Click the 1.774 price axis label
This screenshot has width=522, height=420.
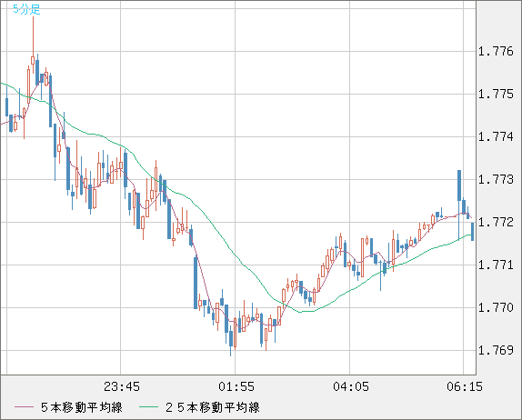pos(496,136)
